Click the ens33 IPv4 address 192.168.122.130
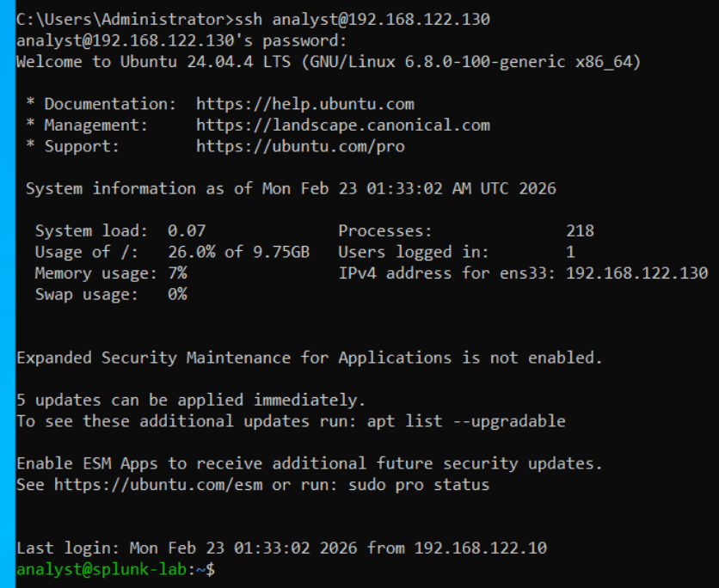 tap(636, 273)
